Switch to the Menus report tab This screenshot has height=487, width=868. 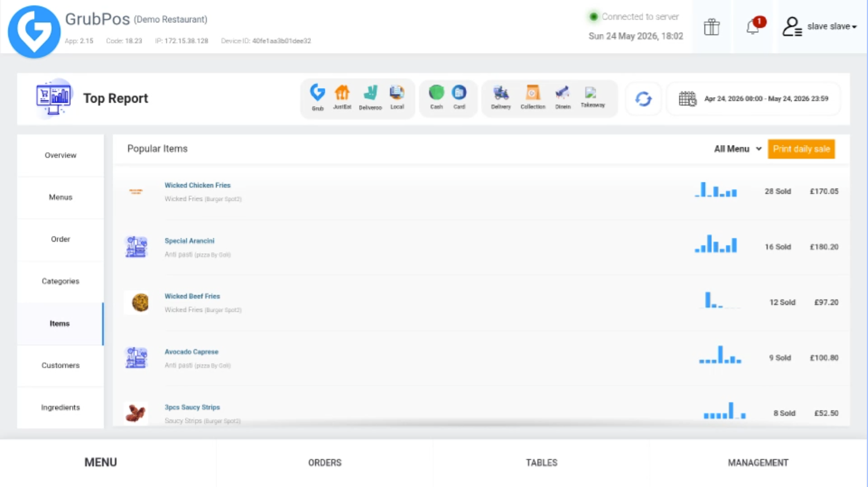[x=60, y=197]
